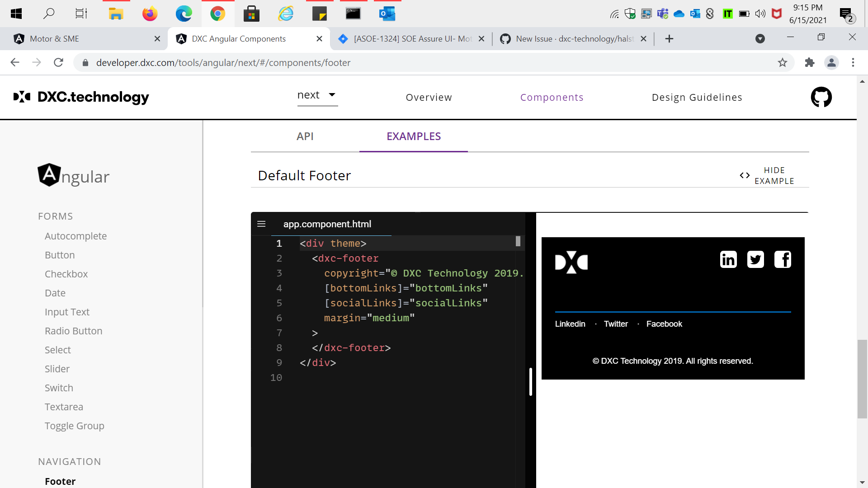868x488 pixels.
Task: Open the hamburger menu in the code editor
Action: (x=261, y=224)
